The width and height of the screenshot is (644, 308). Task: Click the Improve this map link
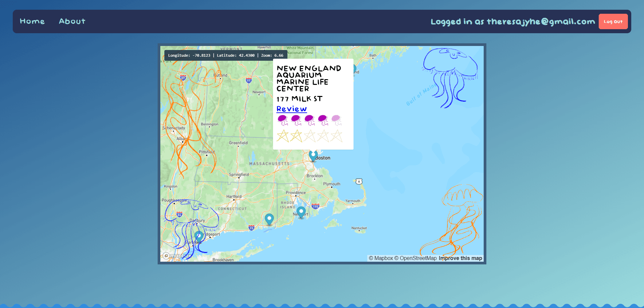point(460,258)
